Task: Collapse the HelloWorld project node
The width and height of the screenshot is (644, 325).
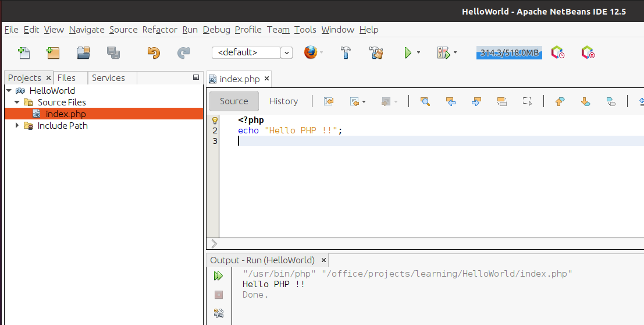Action: 9,90
